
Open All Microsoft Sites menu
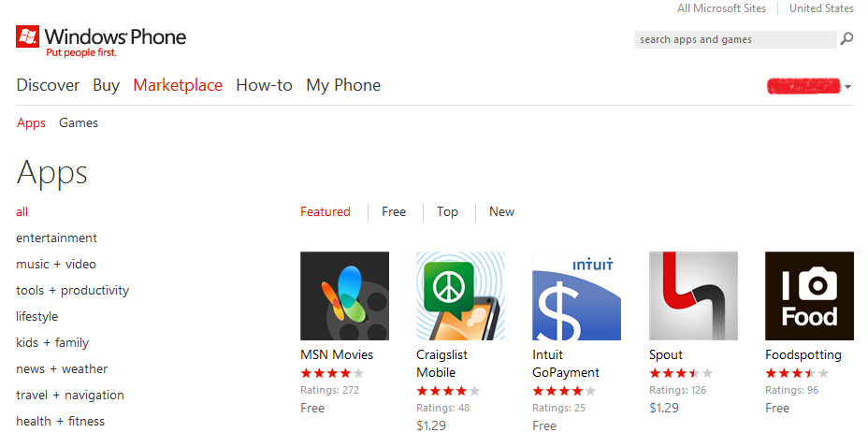[721, 8]
